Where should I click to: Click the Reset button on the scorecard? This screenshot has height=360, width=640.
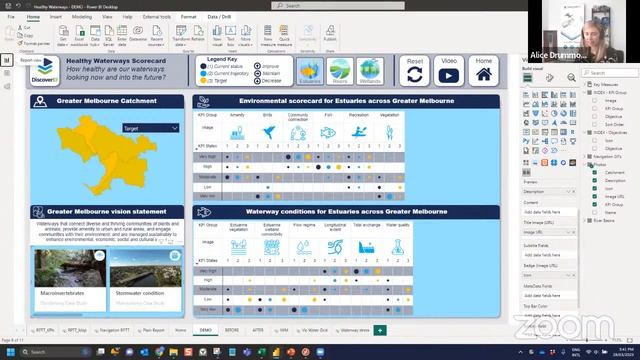(x=415, y=71)
